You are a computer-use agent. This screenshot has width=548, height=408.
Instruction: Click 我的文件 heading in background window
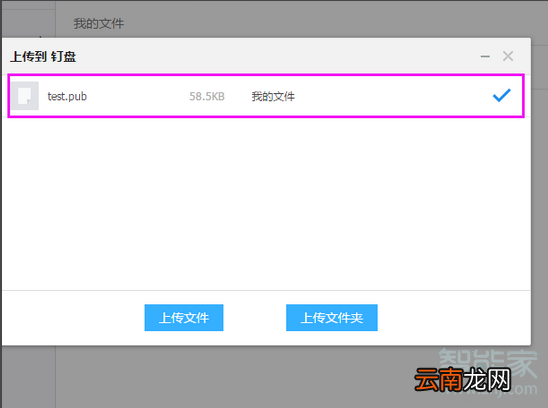click(x=99, y=24)
